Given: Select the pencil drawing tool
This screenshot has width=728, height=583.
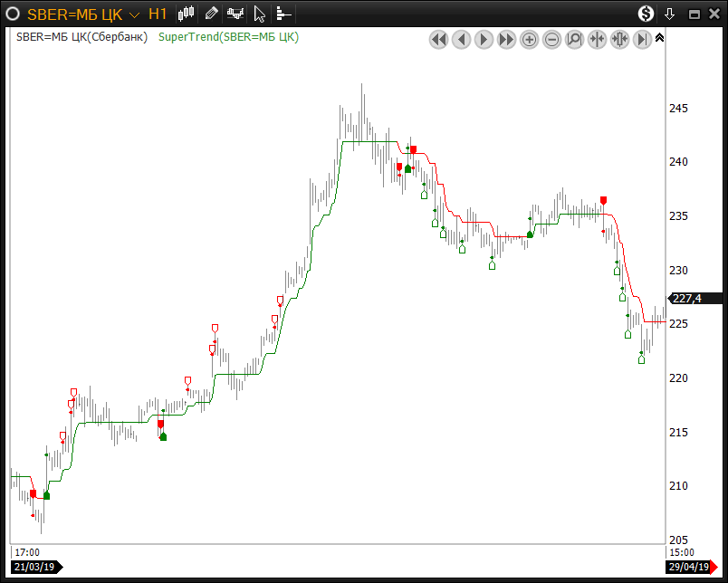Looking at the screenshot, I should 211,14.
